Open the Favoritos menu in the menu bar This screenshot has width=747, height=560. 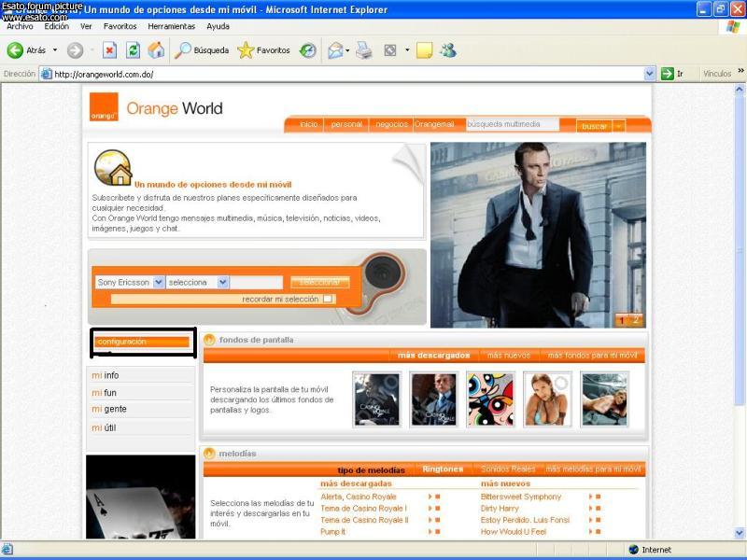tap(120, 26)
